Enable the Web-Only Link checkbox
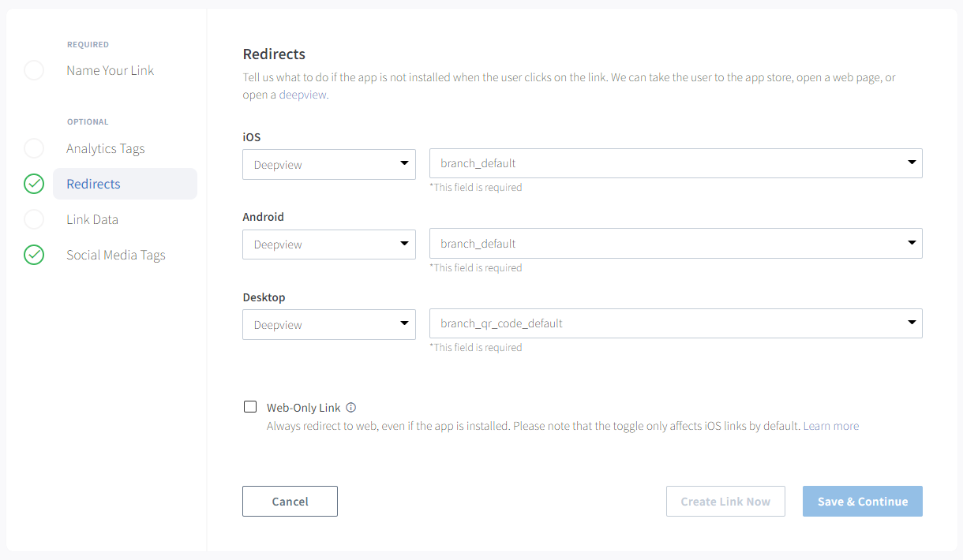 tap(250, 407)
